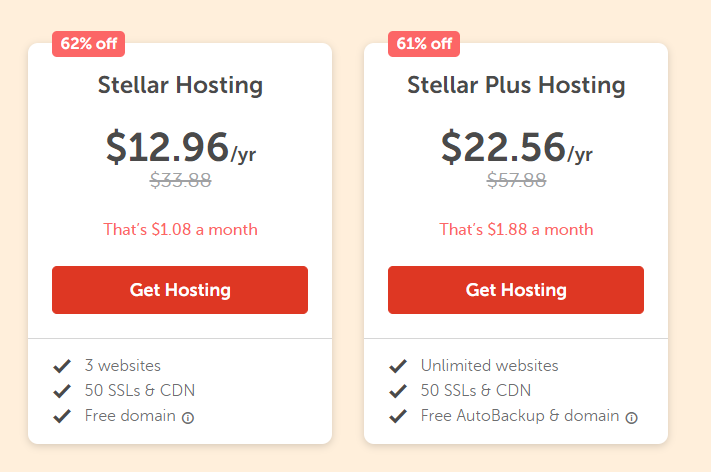Click checkmark beside Free domain
Viewport: 711px width, 472px height.
[x=62, y=416]
